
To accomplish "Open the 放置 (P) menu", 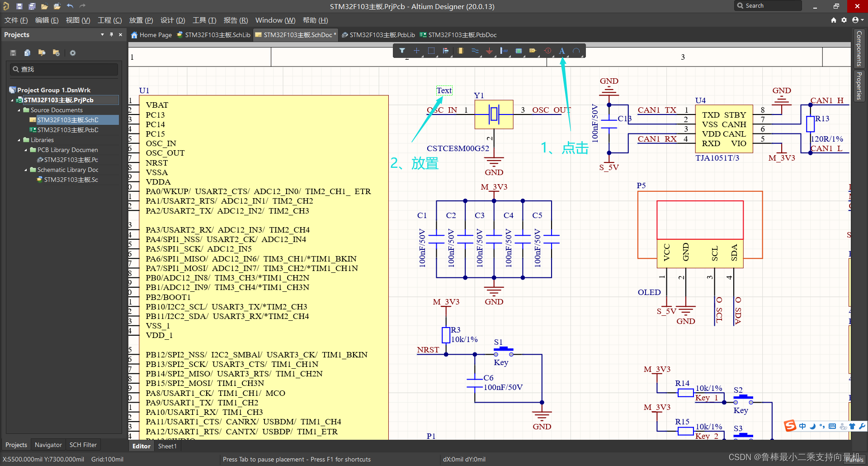I will click(141, 20).
